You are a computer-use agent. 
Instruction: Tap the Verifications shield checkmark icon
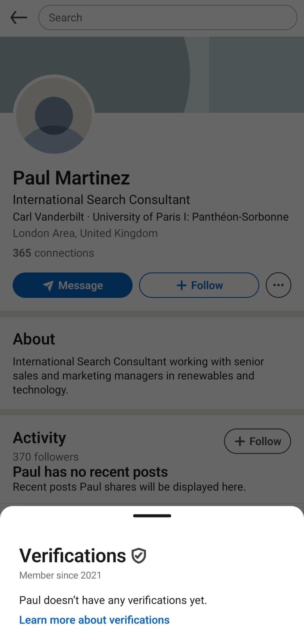click(x=139, y=556)
